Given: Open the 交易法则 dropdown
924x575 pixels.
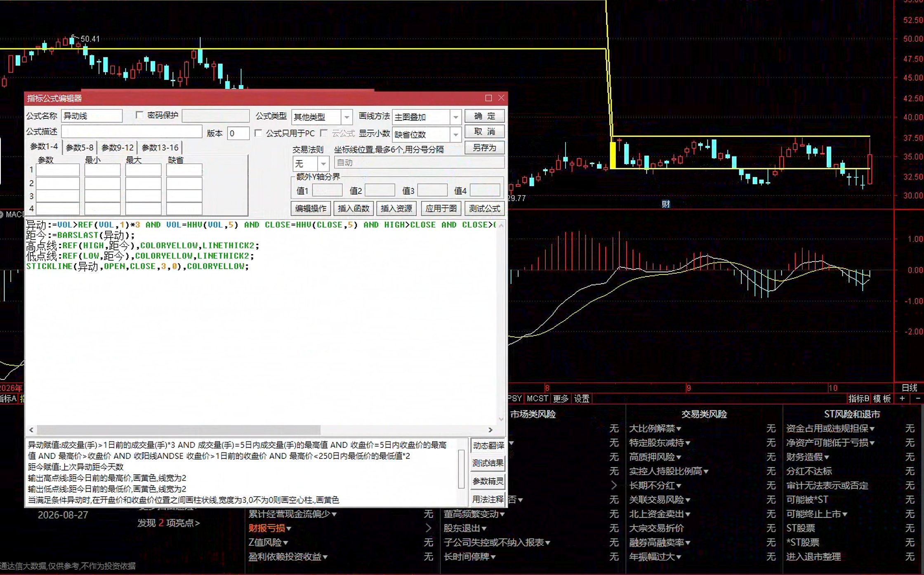Looking at the screenshot, I should coord(323,164).
